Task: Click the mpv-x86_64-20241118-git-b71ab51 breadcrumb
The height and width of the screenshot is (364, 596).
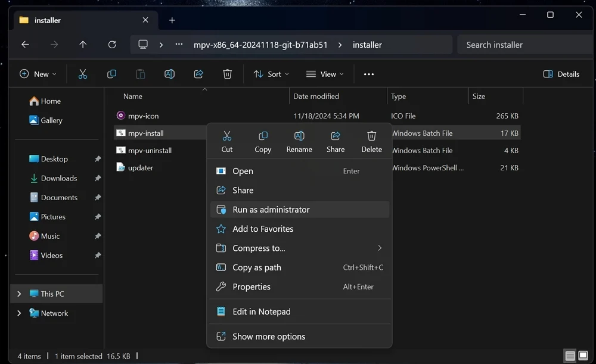Action: pyautogui.click(x=260, y=45)
